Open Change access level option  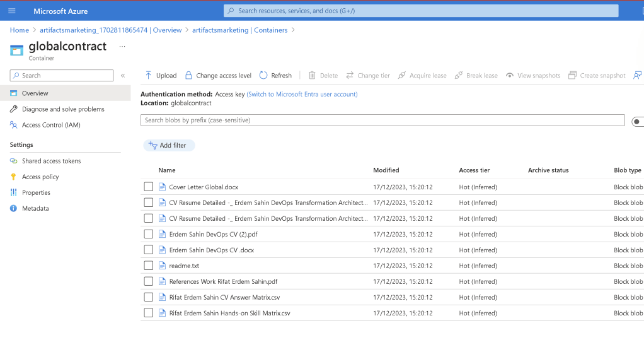point(218,76)
